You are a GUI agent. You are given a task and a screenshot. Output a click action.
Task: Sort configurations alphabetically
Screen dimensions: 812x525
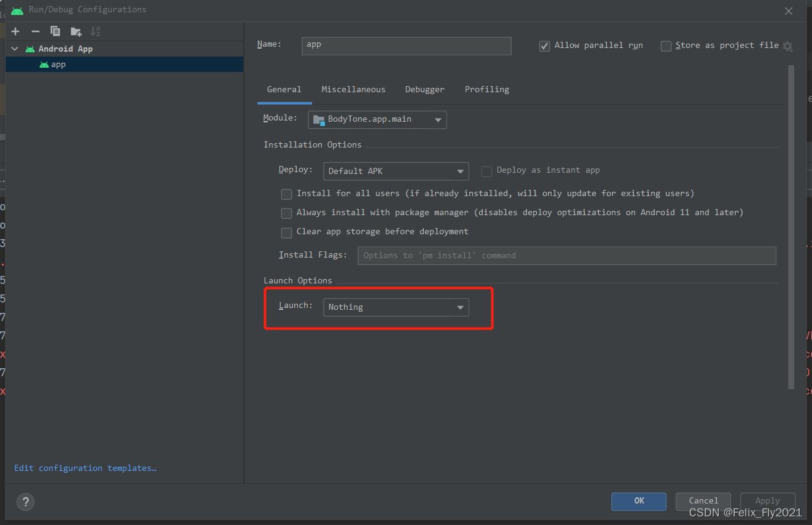pos(95,31)
